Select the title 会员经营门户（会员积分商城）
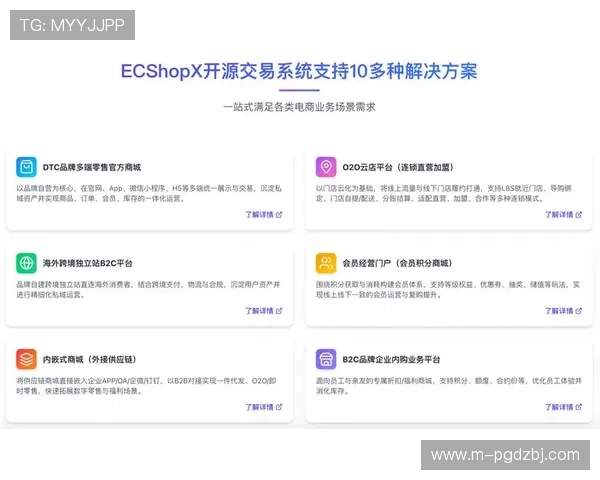The width and height of the screenshot is (600, 480). [398, 263]
